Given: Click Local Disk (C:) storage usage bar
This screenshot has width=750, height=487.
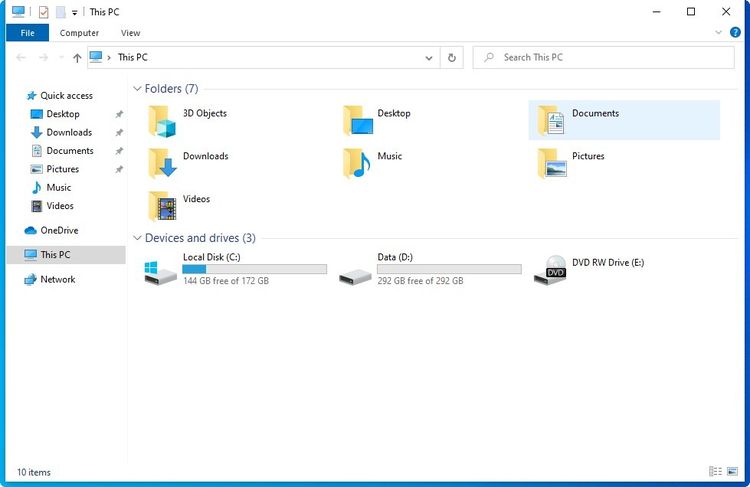Looking at the screenshot, I should click(254, 269).
